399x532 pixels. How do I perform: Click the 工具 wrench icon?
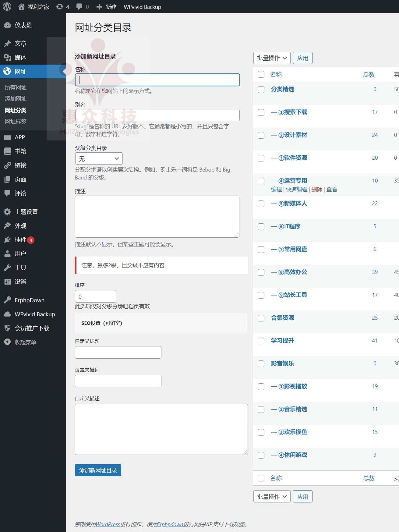tap(7, 268)
